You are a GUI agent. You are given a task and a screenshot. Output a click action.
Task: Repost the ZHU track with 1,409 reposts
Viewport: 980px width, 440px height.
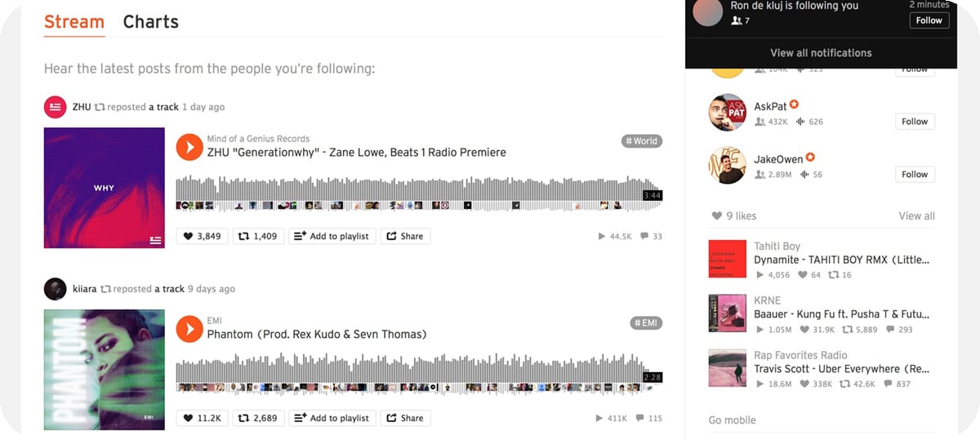(257, 236)
